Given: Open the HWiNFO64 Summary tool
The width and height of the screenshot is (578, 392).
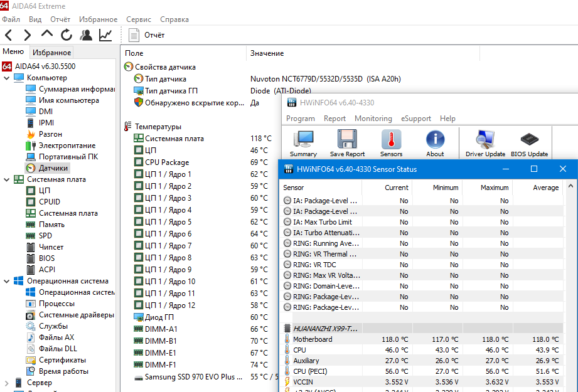Looking at the screenshot, I should tap(303, 144).
